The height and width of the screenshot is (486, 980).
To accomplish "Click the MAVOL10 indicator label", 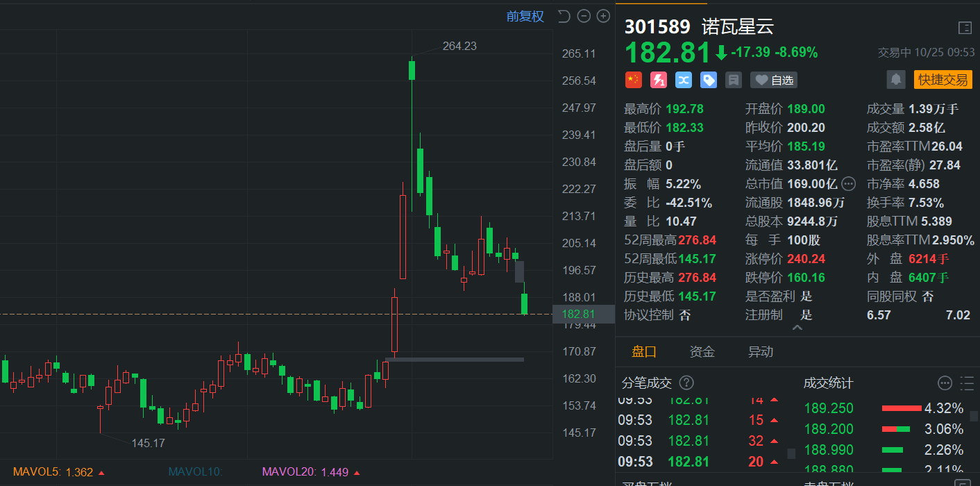I will (195, 472).
